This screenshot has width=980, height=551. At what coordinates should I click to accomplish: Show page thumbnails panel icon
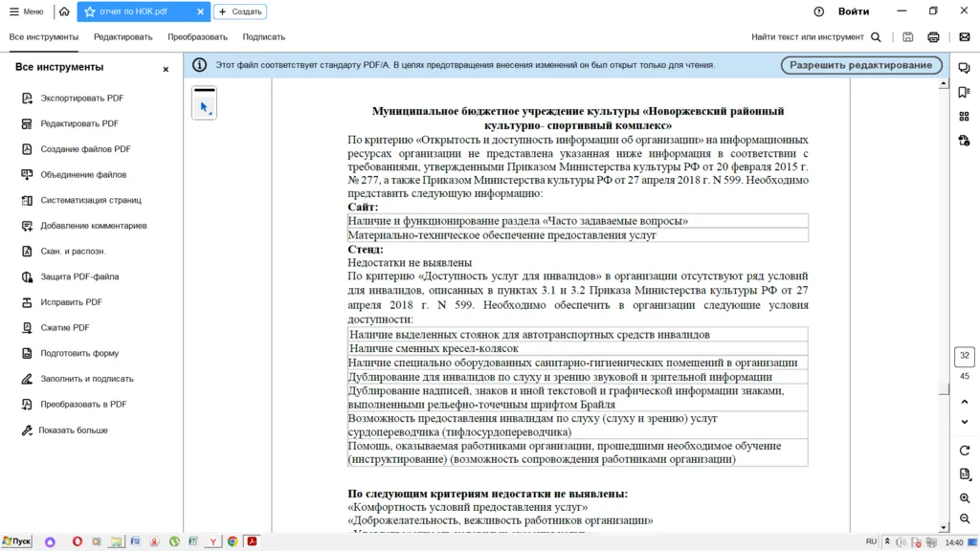(964, 117)
